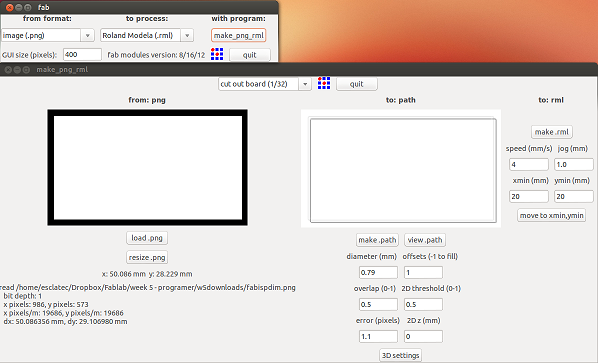Click the 2D threshold (0-1) field
598x363 pixels.
point(423,304)
